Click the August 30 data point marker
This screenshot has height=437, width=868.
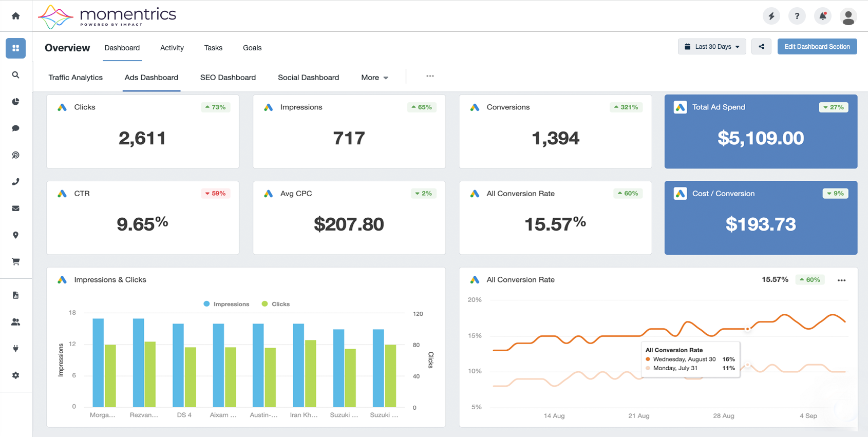click(x=748, y=329)
